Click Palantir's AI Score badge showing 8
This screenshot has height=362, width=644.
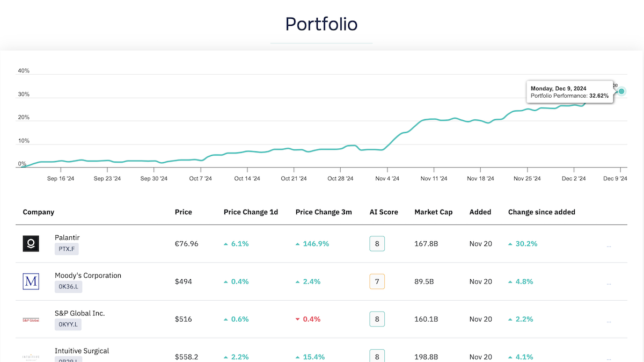tap(377, 244)
